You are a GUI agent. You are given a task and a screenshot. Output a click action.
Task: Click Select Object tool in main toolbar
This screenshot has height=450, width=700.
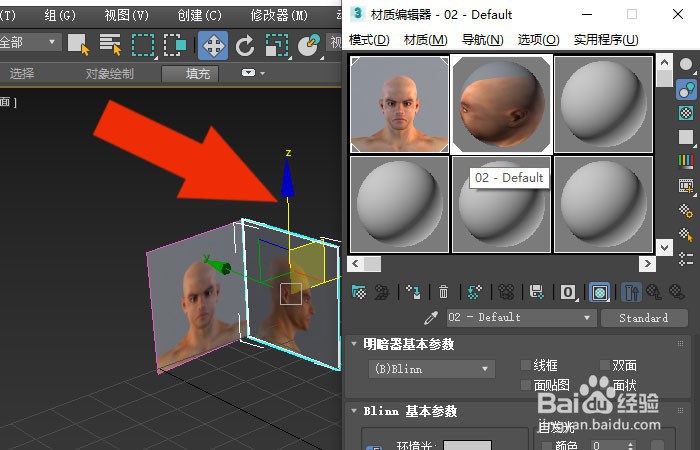click(x=79, y=45)
